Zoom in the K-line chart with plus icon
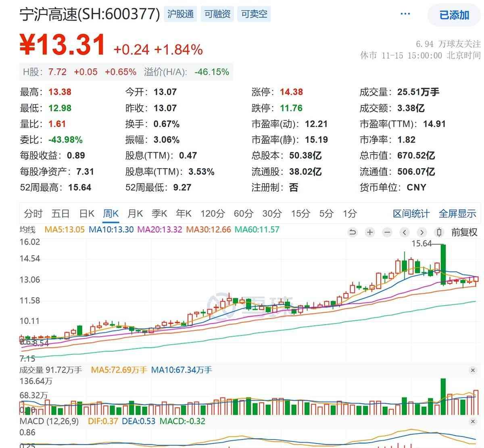The width and height of the screenshot is (484, 448). (x=370, y=232)
